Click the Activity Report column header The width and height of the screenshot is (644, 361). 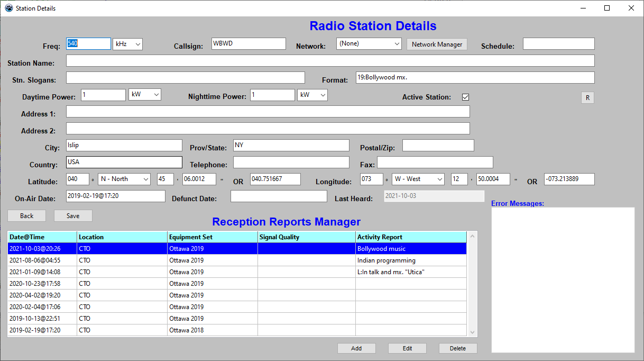click(411, 237)
